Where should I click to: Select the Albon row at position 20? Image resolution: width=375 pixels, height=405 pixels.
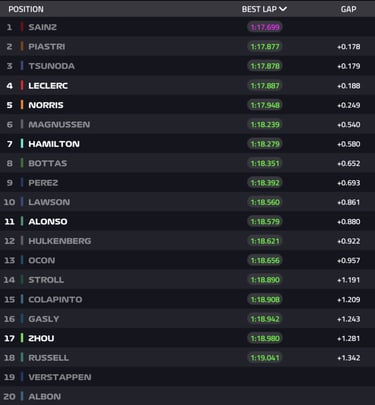pyautogui.click(x=187, y=396)
